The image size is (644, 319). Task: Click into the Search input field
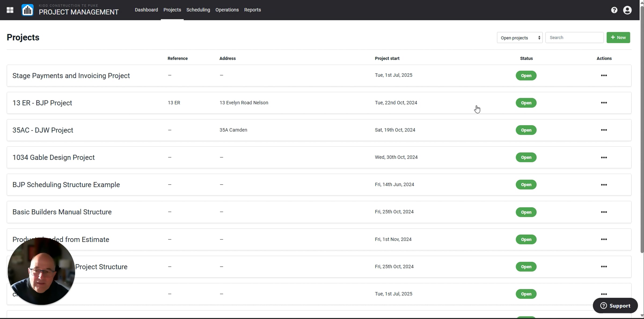574,38
